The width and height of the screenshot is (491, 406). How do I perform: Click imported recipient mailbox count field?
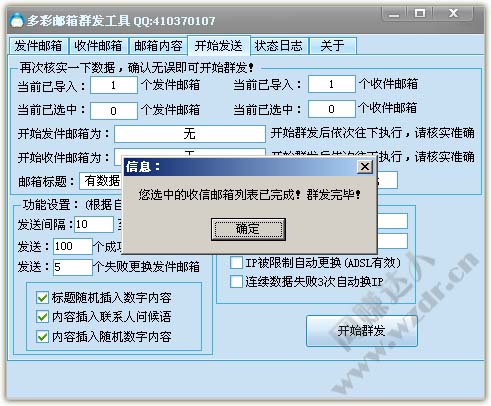(x=332, y=84)
